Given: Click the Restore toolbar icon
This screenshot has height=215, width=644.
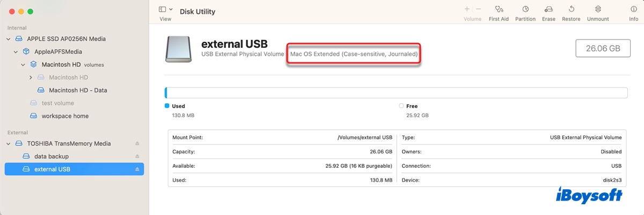Looking at the screenshot, I should pyautogui.click(x=571, y=9).
